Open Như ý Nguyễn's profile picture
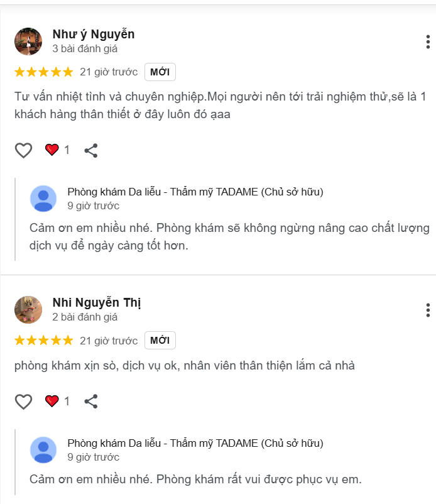436x504 pixels. [x=28, y=41]
